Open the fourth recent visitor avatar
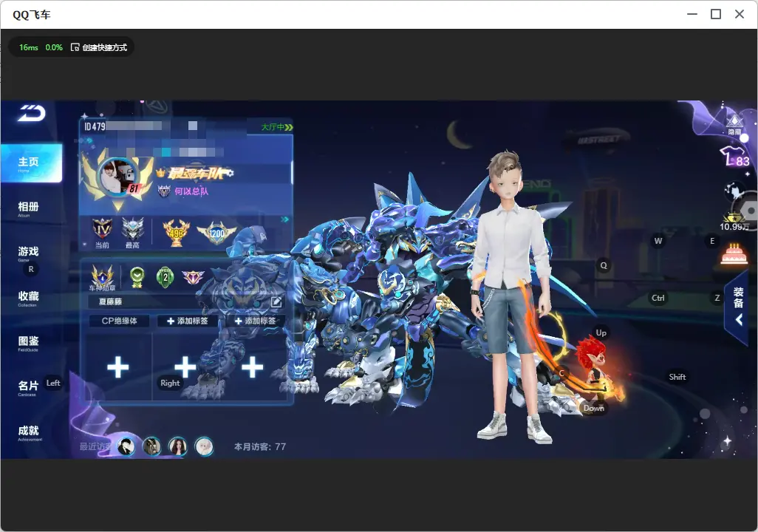Viewport: 758px width, 532px height. 203,446
